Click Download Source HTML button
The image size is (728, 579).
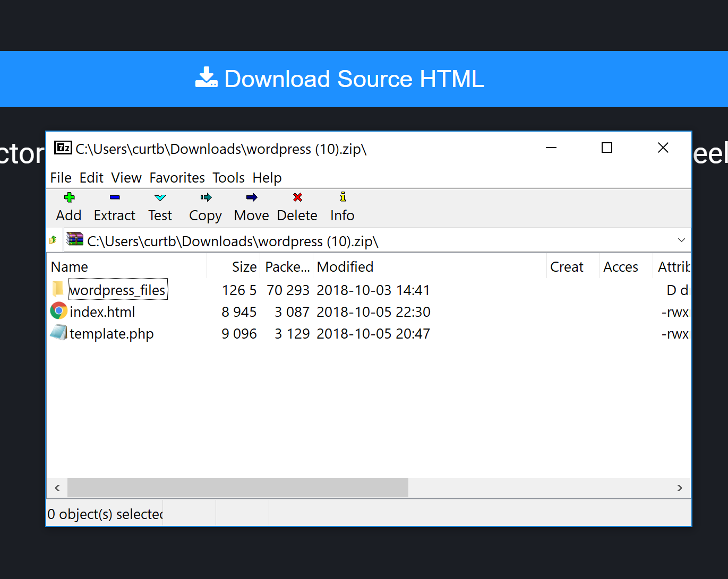pyautogui.click(x=364, y=79)
